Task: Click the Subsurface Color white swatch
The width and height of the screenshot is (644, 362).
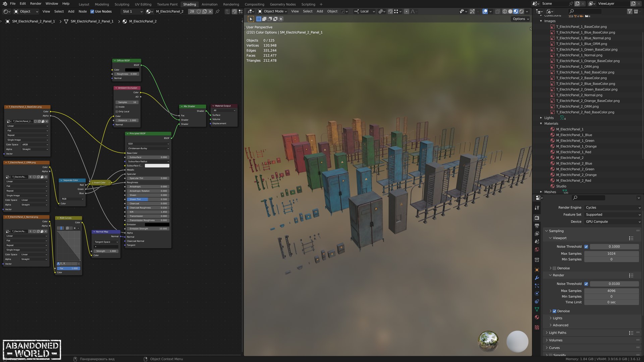Action: (x=157, y=166)
